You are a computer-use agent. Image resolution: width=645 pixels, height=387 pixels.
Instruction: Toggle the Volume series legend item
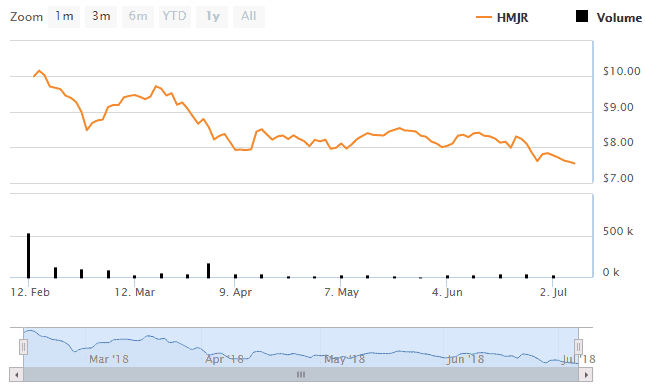[x=609, y=17]
